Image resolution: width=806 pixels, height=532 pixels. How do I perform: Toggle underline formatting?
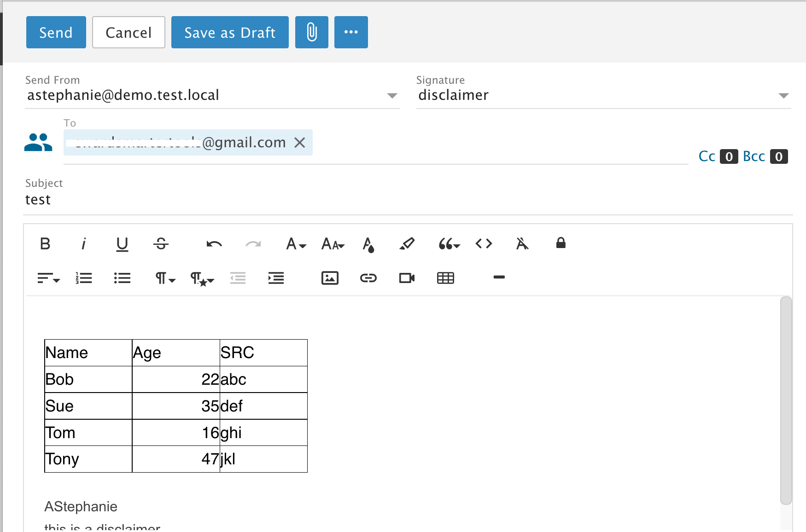pos(122,243)
